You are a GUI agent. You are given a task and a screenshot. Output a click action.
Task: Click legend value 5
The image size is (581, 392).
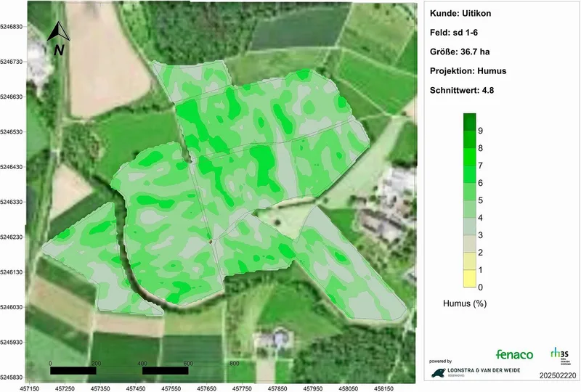(480, 200)
